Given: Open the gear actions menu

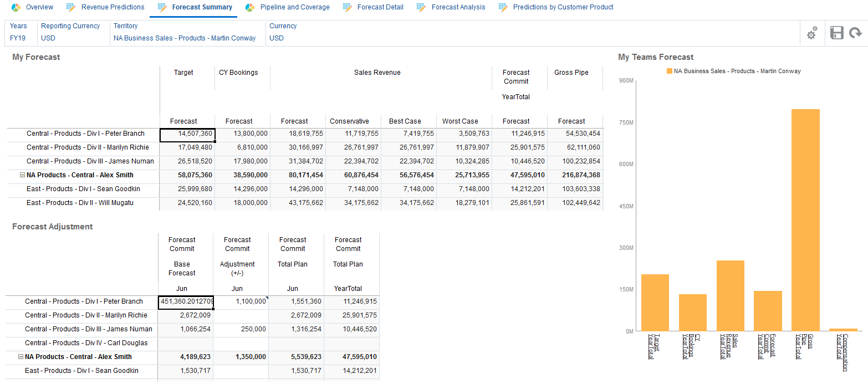Looking at the screenshot, I should coord(811,33).
